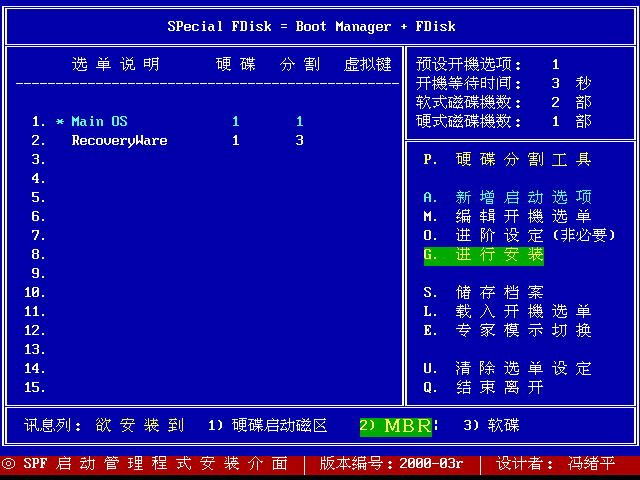Click empty boot slot number 7.
Screen dimensions: 640x480
tap(38, 236)
